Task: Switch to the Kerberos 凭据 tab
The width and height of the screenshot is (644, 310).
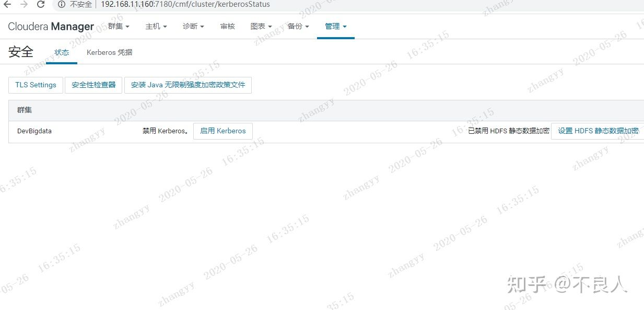Action: pyautogui.click(x=110, y=53)
